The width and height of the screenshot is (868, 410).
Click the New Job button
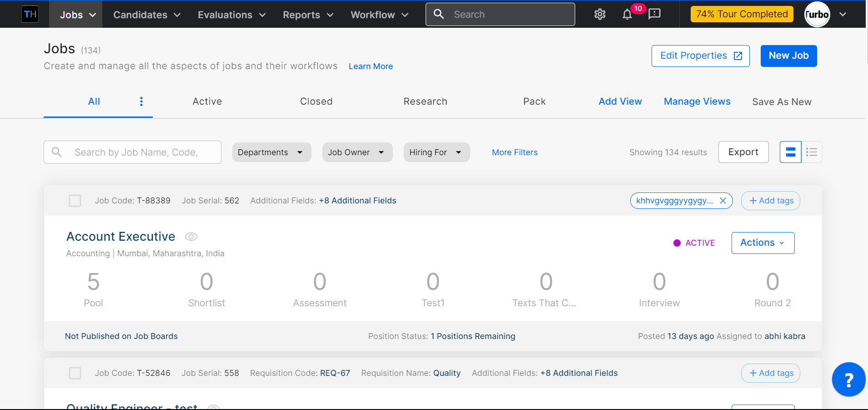[788, 56]
